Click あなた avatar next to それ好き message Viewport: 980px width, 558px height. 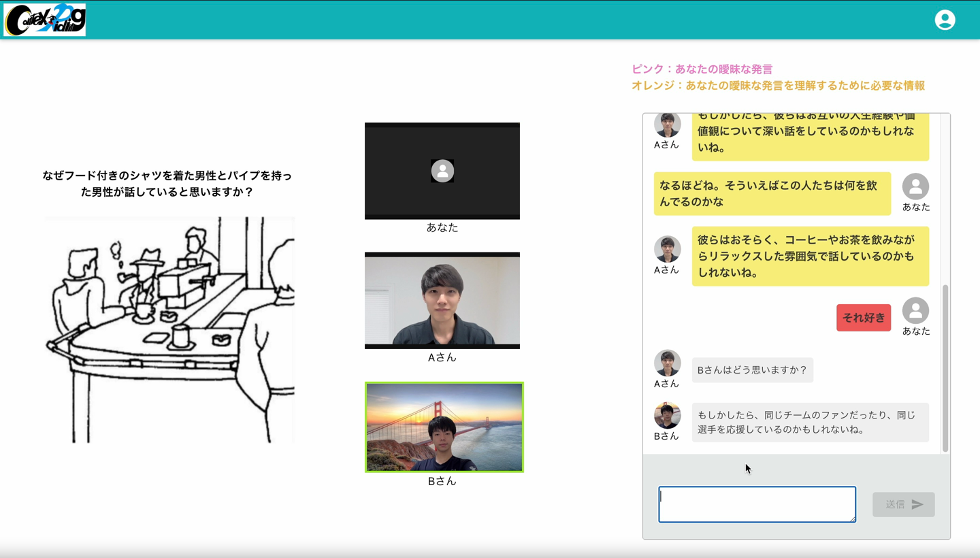coord(915,311)
